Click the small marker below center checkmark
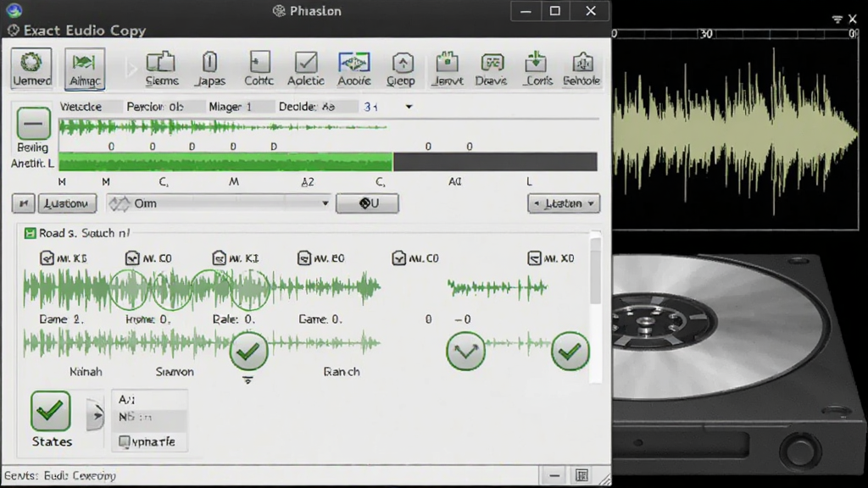Screen dimensions: 868x488 pos(248,380)
